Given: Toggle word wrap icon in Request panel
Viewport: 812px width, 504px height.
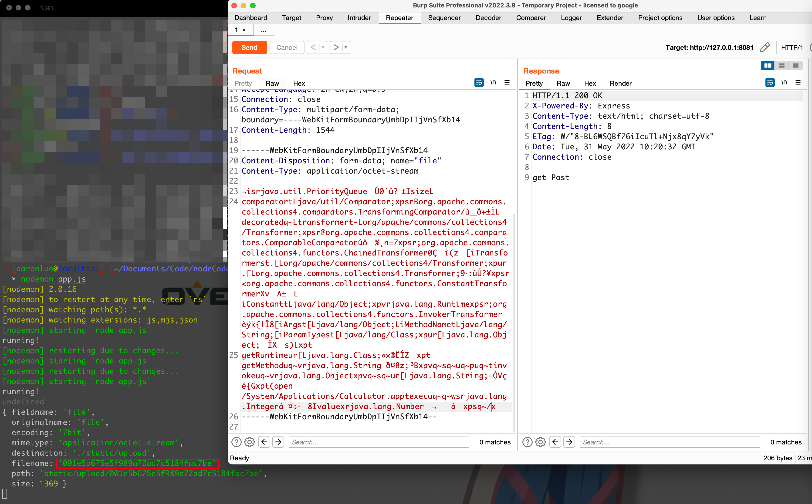Looking at the screenshot, I should pyautogui.click(x=479, y=83).
